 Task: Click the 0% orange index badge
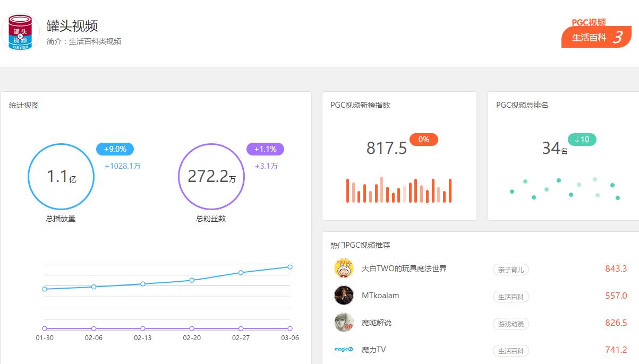[423, 140]
